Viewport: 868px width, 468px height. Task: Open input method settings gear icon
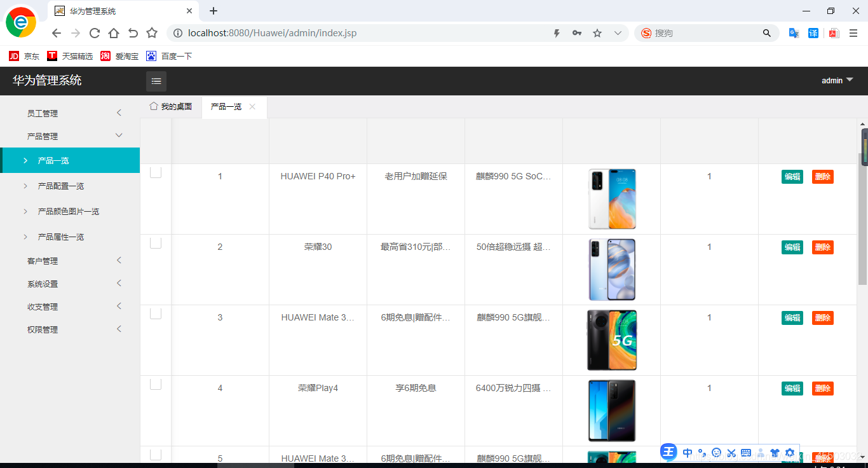coord(790,453)
